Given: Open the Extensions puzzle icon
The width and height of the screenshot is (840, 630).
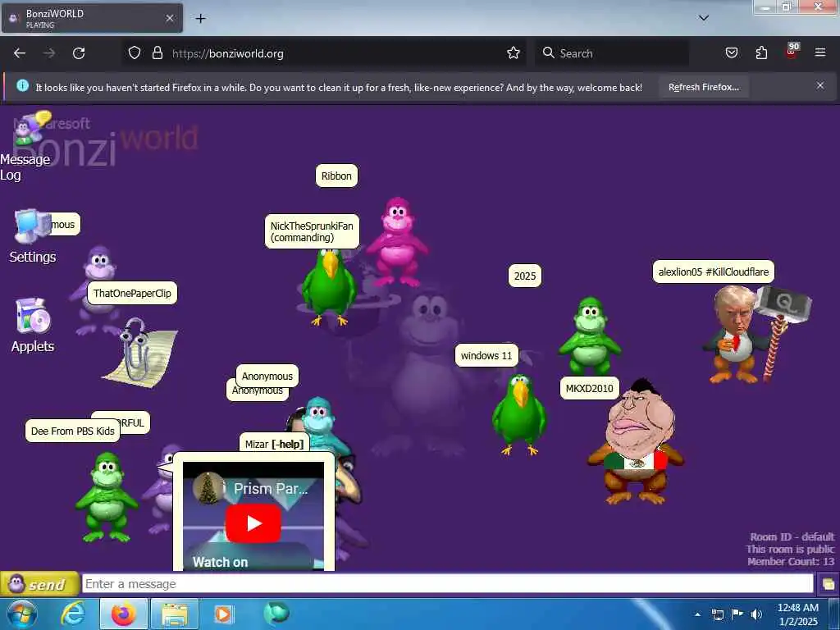Looking at the screenshot, I should [761, 53].
